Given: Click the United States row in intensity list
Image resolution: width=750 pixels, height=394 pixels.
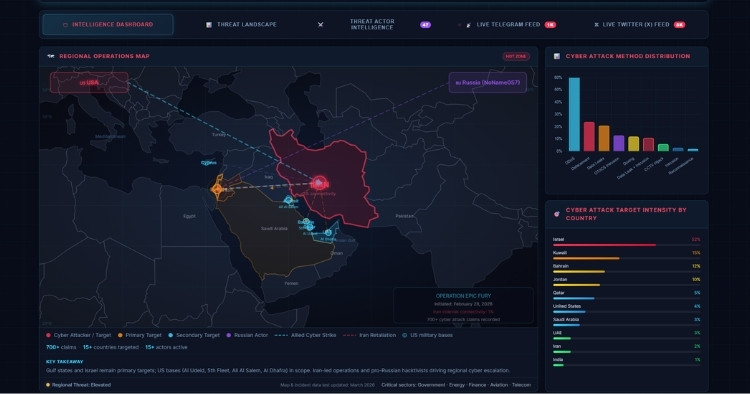Looking at the screenshot, I should click(x=627, y=308).
